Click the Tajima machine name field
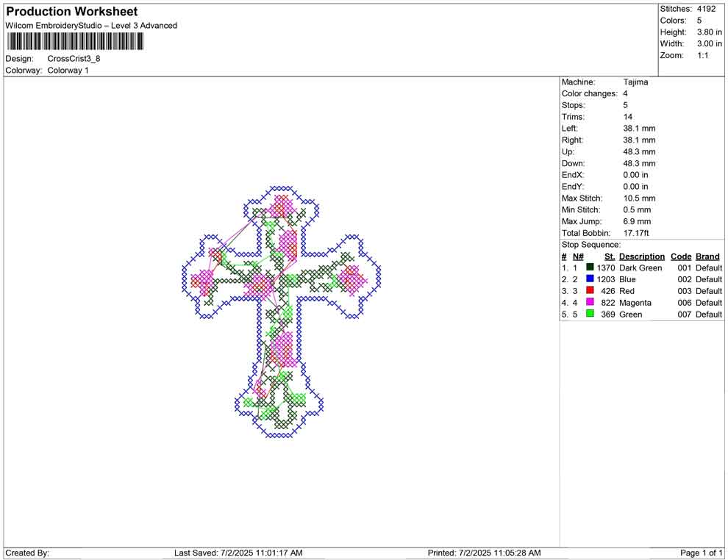Viewport: 728px width, 560px height. pos(635,82)
